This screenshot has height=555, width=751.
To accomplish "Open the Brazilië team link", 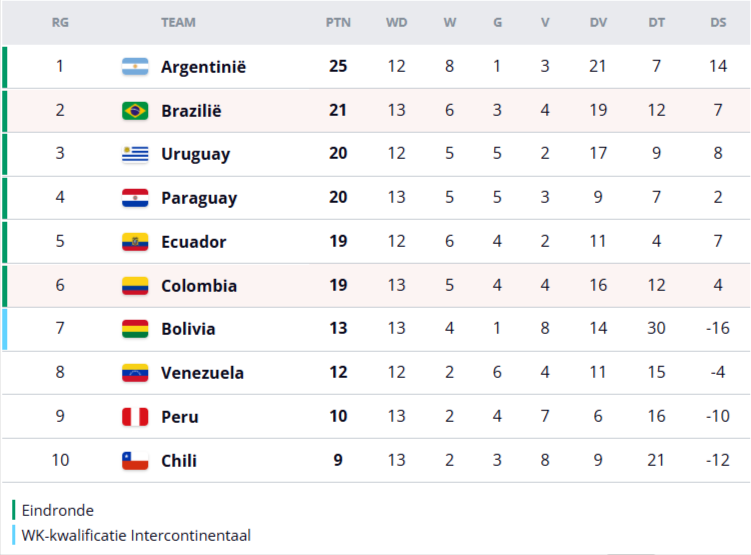I will [191, 111].
